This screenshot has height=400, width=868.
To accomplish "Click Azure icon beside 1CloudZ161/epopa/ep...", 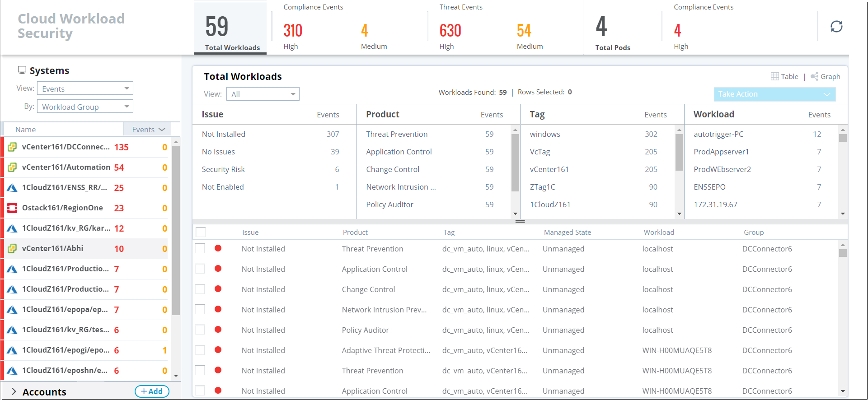I will [12, 309].
